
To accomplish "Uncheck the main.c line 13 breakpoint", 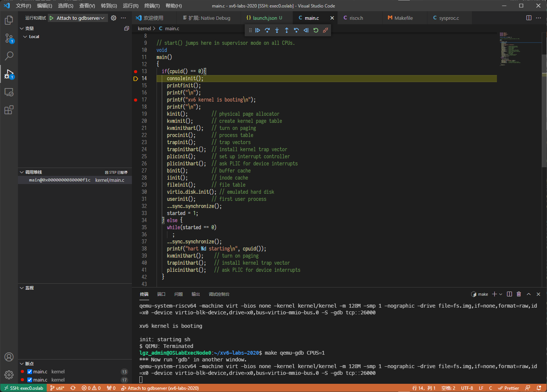I will click(30, 371).
